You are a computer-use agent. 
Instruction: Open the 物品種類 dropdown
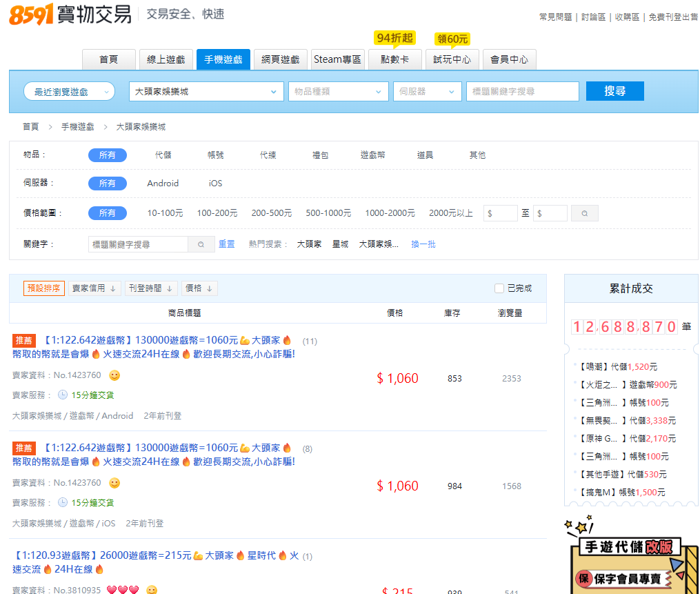[x=339, y=92]
